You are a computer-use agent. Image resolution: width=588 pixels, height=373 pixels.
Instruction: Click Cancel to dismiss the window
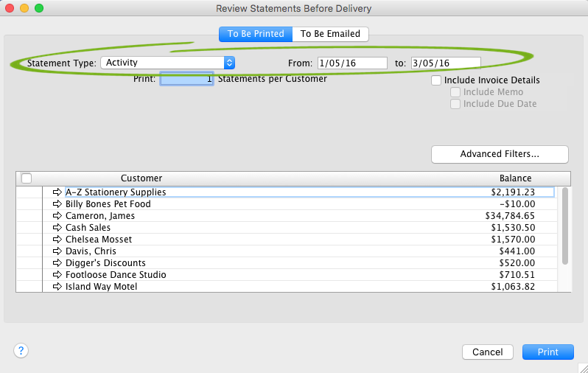pos(487,352)
